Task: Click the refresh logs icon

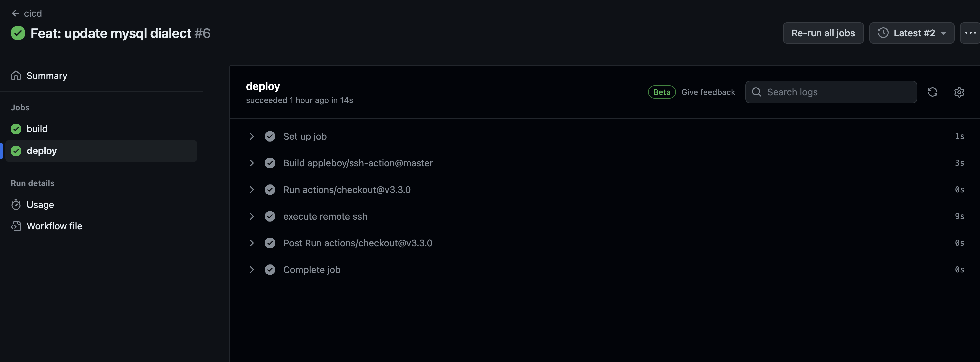Action: (x=932, y=92)
